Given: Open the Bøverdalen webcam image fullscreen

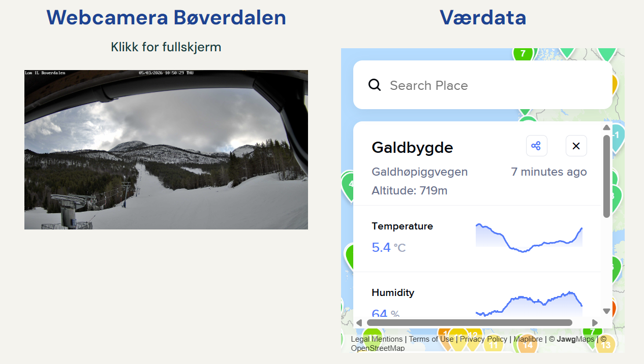Looking at the screenshot, I should pyautogui.click(x=166, y=150).
